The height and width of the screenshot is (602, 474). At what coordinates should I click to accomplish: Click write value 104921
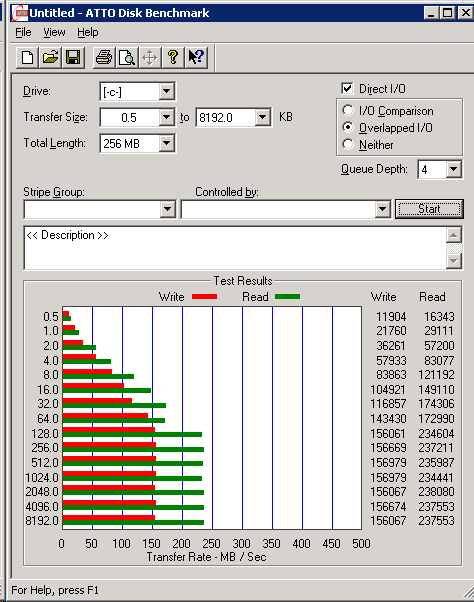(x=388, y=390)
